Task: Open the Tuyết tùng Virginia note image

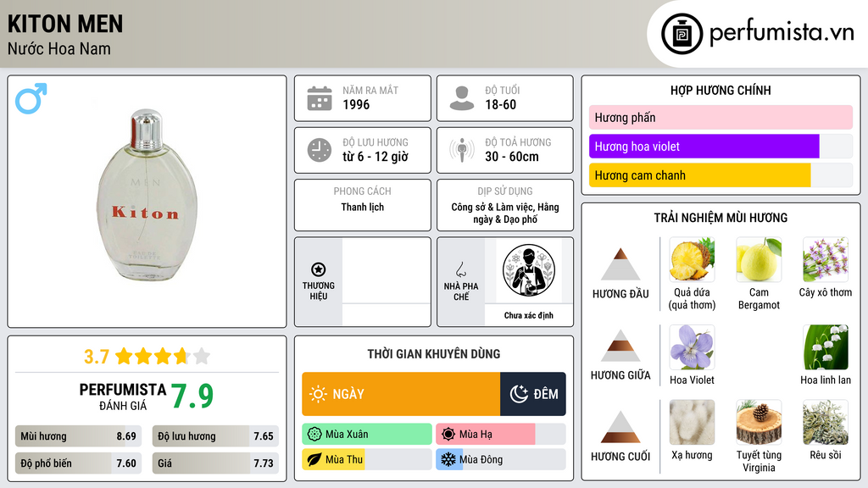Action: (x=759, y=423)
